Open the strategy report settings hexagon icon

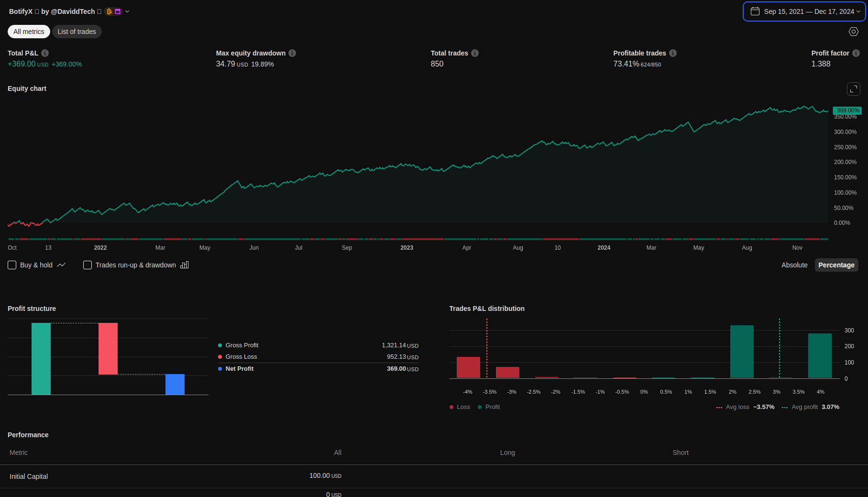point(854,32)
